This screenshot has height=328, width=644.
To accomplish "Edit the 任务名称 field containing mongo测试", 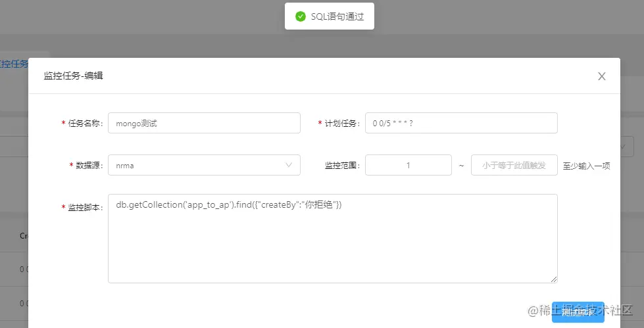I will pos(204,123).
